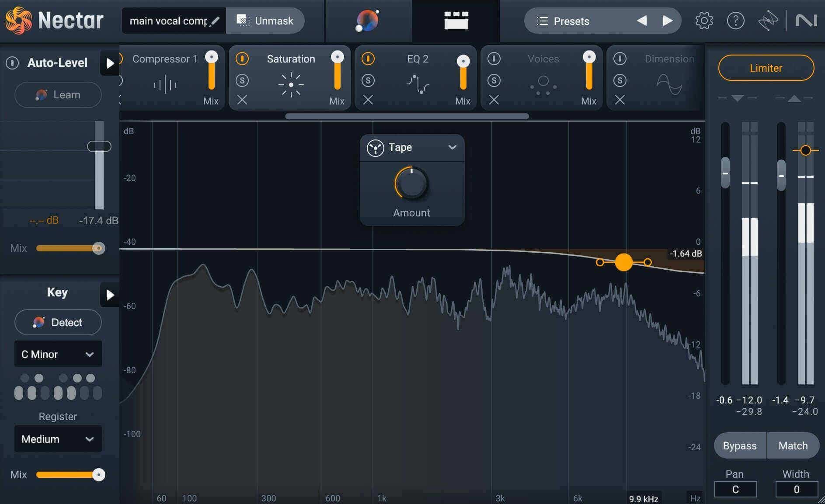Click the Unmask icon
Image resolution: width=825 pixels, height=504 pixels.
coord(243,21)
